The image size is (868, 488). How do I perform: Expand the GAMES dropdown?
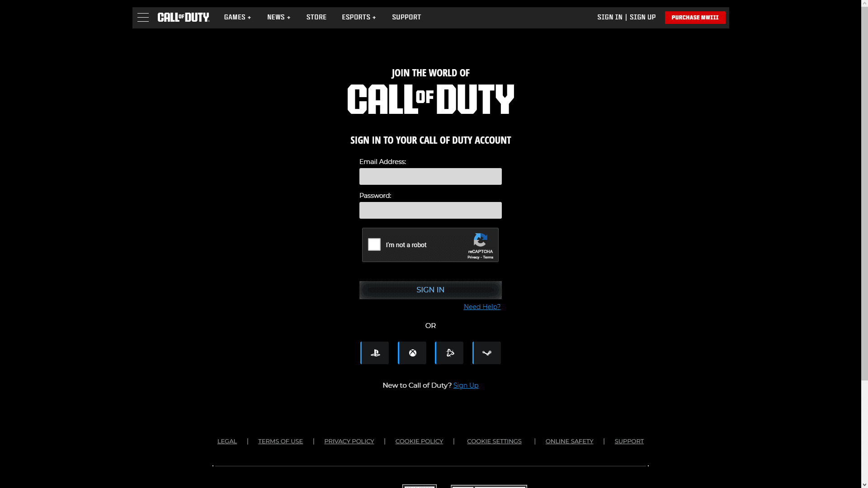[x=237, y=17]
